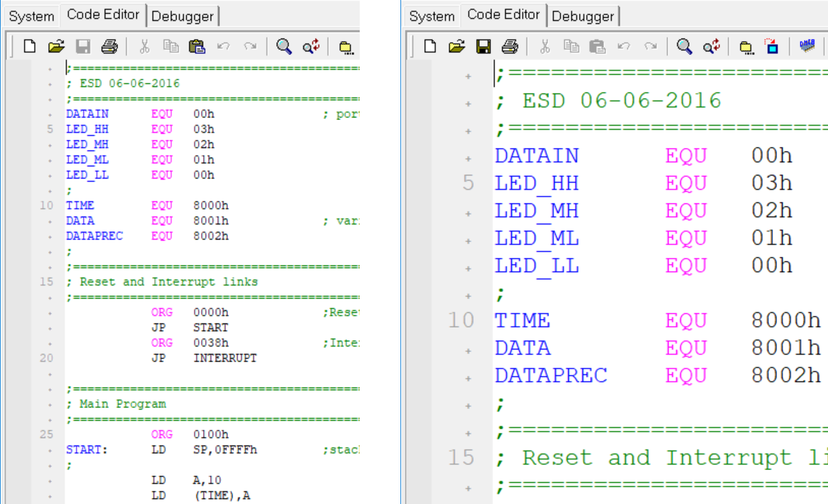
Task: Click yellow folder browse icon in left small-font editor
Action: click(346, 47)
